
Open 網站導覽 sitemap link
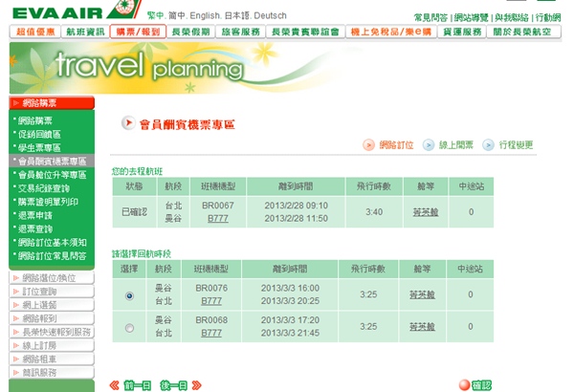[x=472, y=17]
